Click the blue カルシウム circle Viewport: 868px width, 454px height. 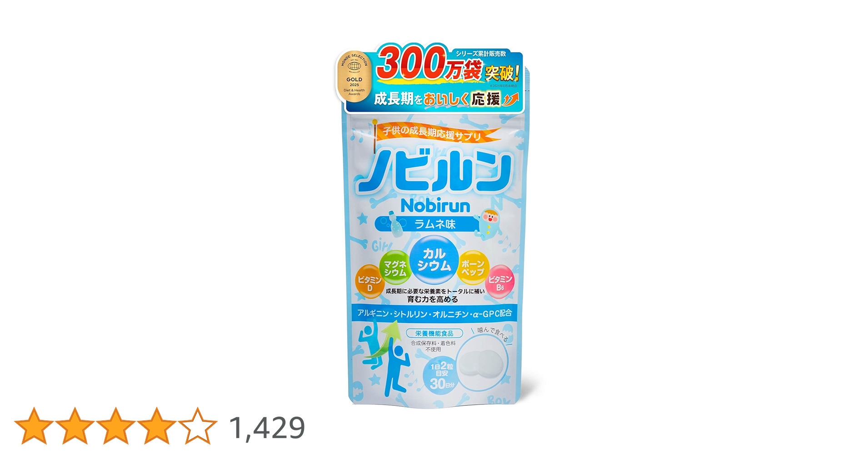click(x=434, y=260)
